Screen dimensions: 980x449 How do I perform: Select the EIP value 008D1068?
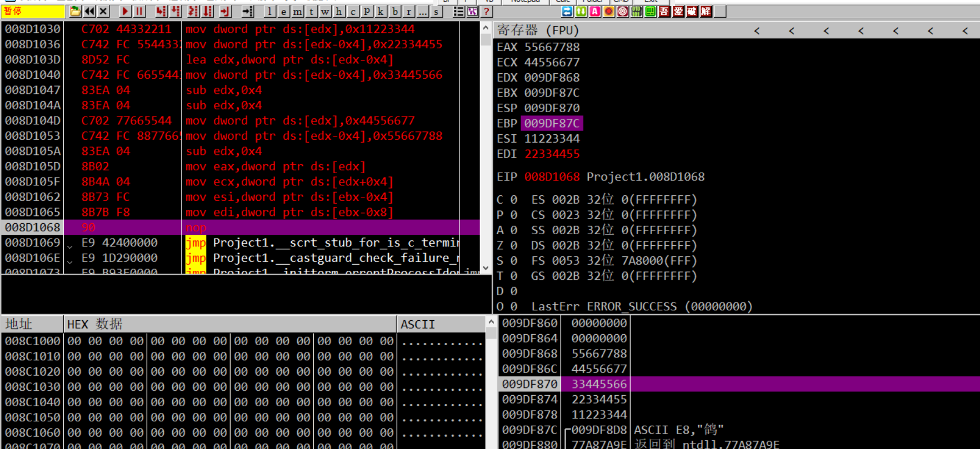pos(552,176)
